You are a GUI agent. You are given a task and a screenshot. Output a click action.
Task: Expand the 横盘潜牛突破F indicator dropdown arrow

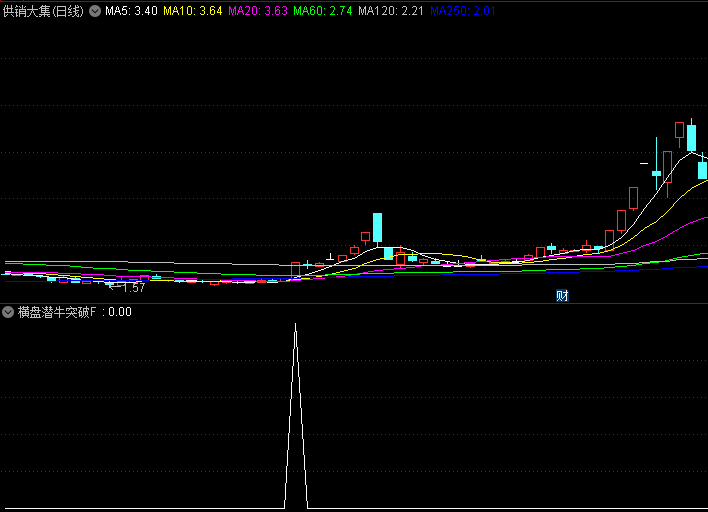pos(8,312)
